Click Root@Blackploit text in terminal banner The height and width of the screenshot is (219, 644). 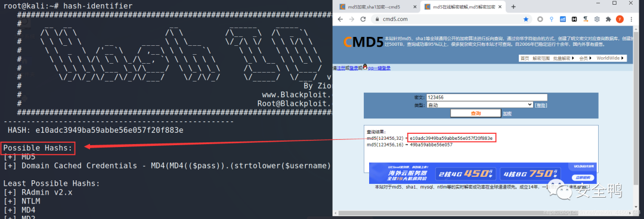295,104
